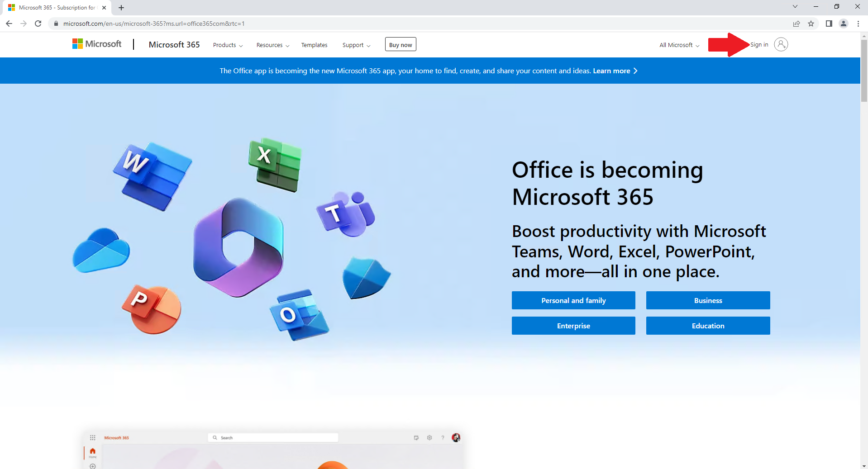
Task: Expand the Resources menu
Action: point(273,45)
